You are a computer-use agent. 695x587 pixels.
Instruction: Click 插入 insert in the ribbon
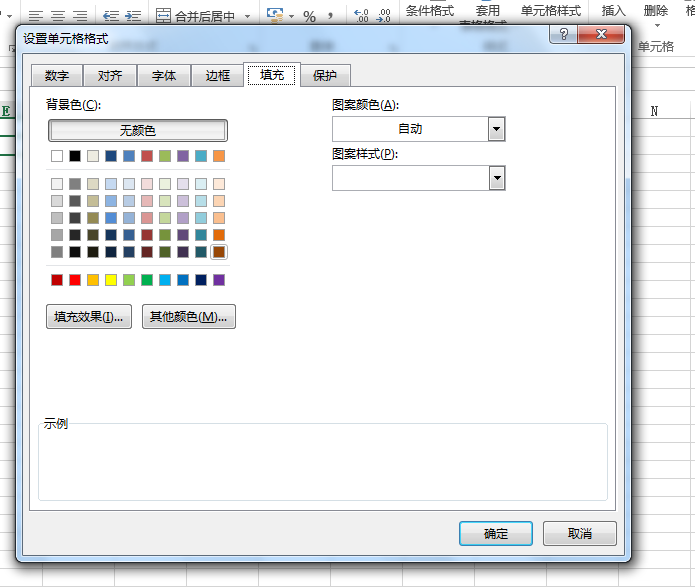[613, 11]
